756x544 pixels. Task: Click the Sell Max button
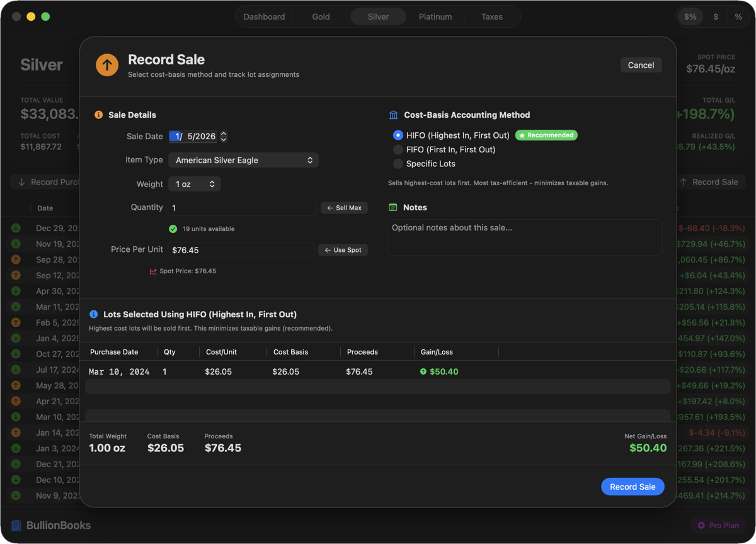coord(344,208)
